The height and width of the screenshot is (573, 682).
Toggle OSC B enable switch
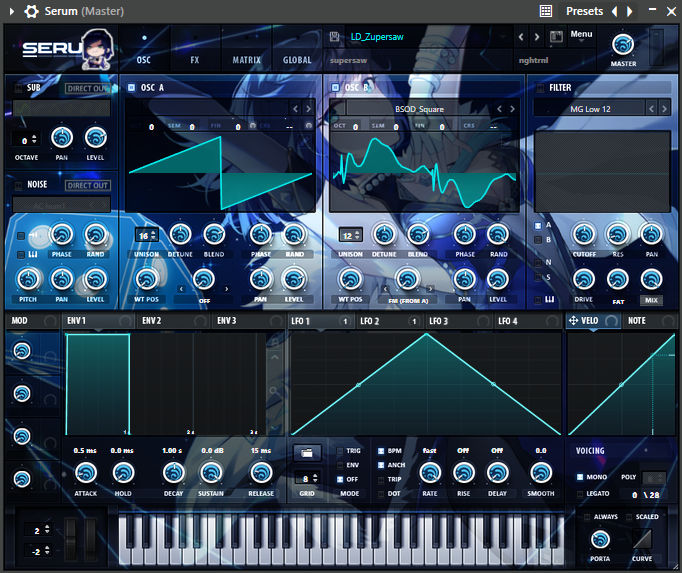pyautogui.click(x=335, y=87)
